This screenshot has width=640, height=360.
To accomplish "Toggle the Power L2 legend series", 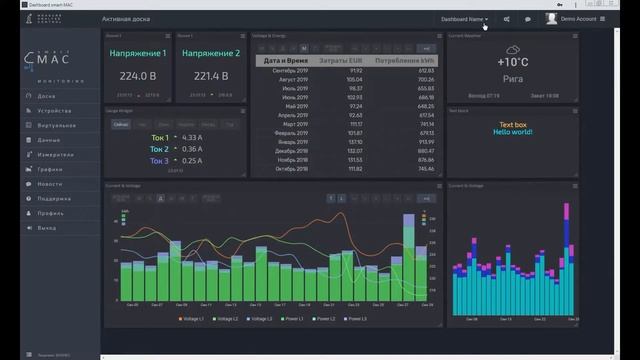I will click(323, 319).
